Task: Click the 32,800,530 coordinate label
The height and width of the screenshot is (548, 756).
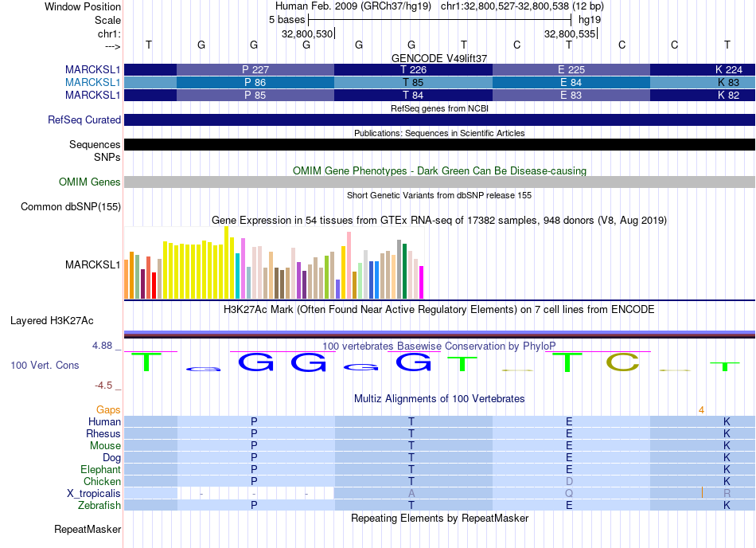Action: click(307, 33)
